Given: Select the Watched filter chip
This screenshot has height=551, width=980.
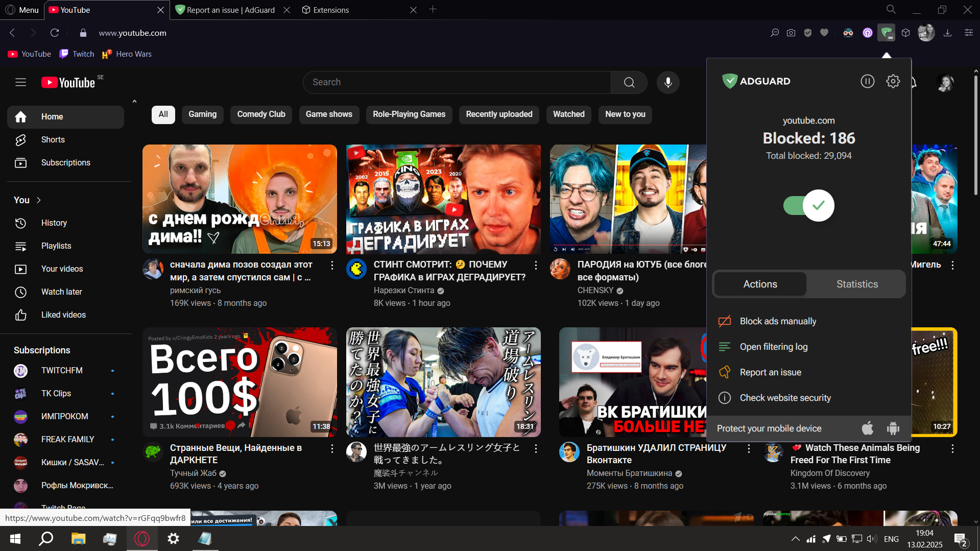Looking at the screenshot, I should tap(569, 114).
